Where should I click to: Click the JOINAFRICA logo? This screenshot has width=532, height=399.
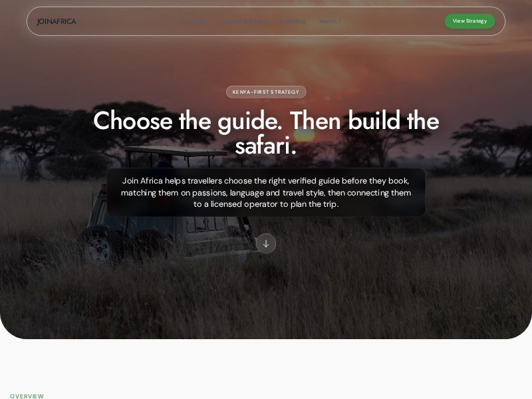(x=57, y=21)
